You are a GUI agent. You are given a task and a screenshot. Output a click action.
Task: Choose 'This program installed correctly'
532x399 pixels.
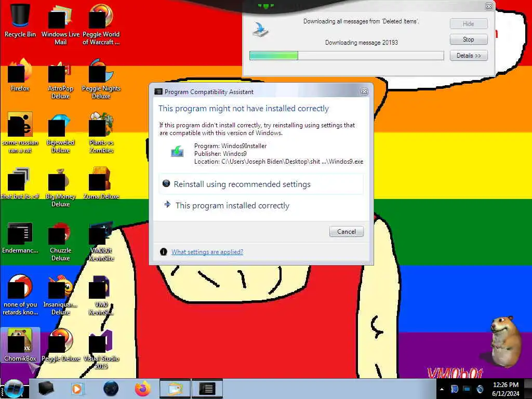pos(261,205)
